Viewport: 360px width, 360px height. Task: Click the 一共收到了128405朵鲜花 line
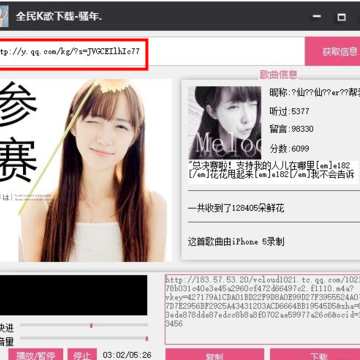click(236, 209)
